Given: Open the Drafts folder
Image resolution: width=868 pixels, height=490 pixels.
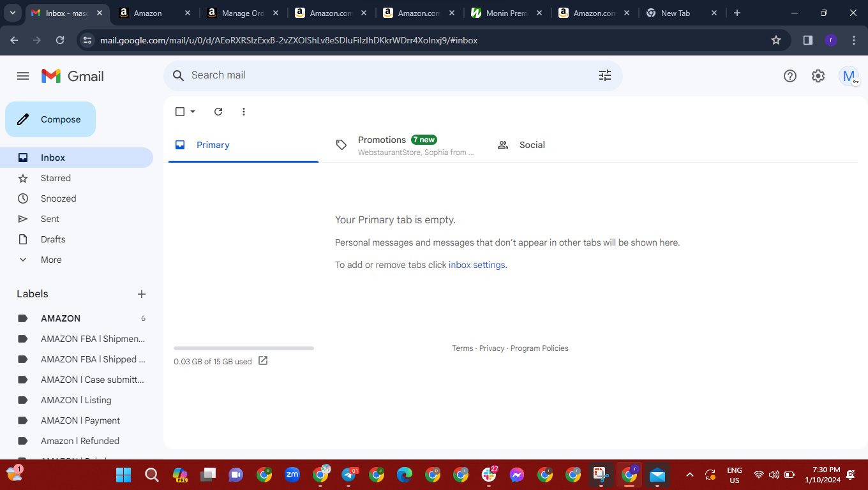Looking at the screenshot, I should point(77,239).
